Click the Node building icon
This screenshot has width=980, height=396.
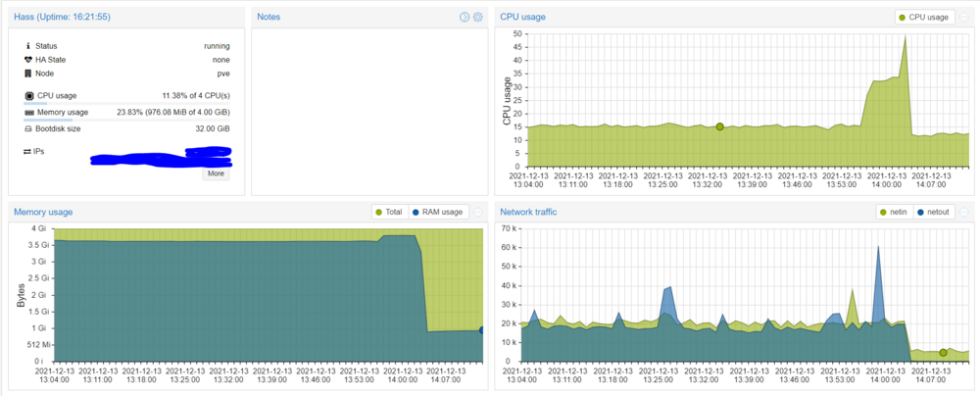tap(28, 74)
